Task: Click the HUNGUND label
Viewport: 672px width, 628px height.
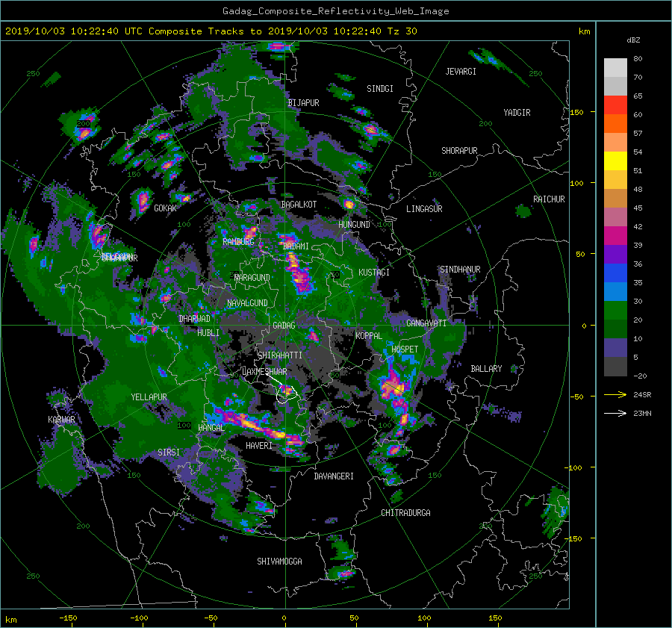Action: pyautogui.click(x=354, y=225)
